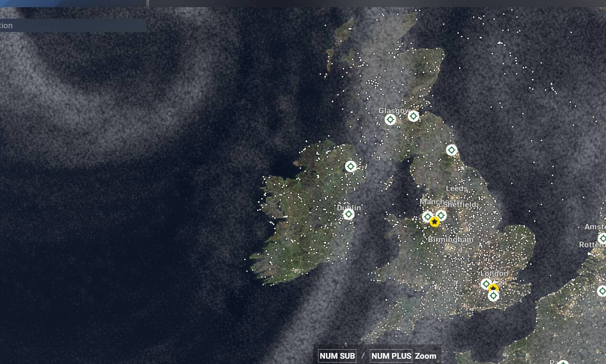The width and height of the screenshot is (606, 364).
Task: Select green marker on Belgian coast
Action: (602, 290)
